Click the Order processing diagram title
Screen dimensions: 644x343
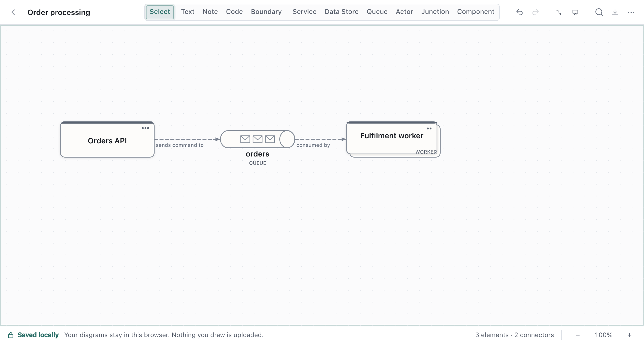pyautogui.click(x=59, y=12)
